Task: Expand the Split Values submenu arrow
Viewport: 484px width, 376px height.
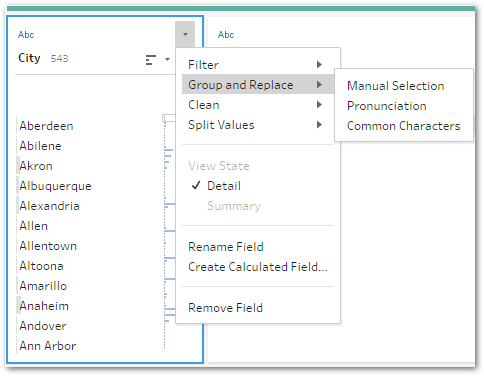Action: coord(319,125)
